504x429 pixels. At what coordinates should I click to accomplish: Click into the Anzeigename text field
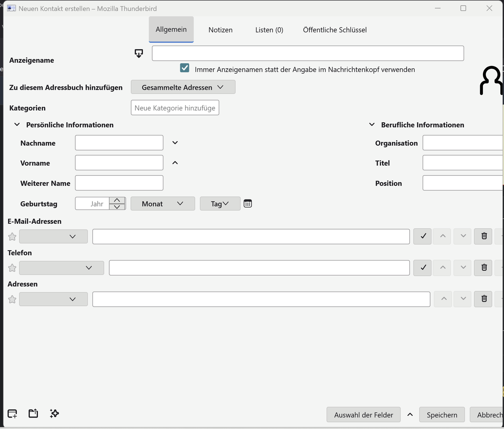click(x=308, y=53)
